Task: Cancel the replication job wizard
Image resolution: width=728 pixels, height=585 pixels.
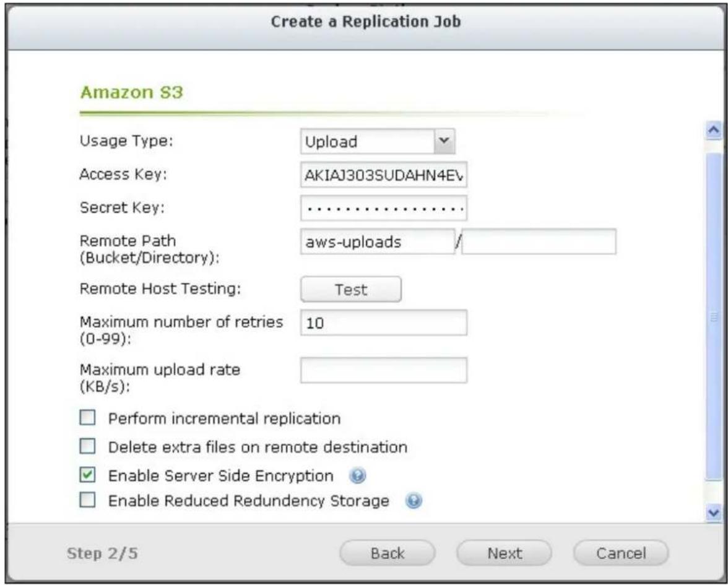Action: point(621,553)
